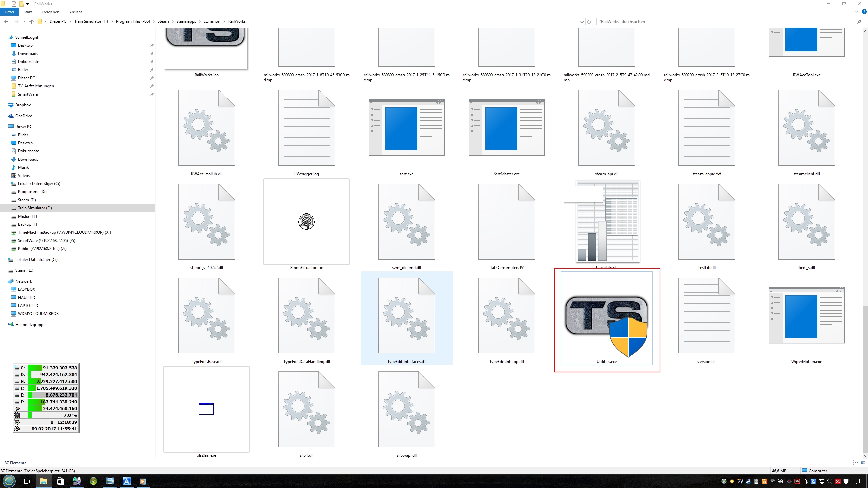The image size is (868, 488).
Task: Open Quick Access Toolbar customize dropdown
Action: (x=27, y=4)
